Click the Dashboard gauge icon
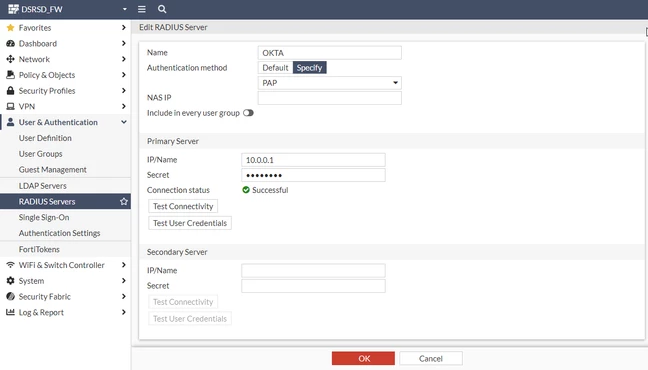This screenshot has width=648, height=370. pos(10,43)
